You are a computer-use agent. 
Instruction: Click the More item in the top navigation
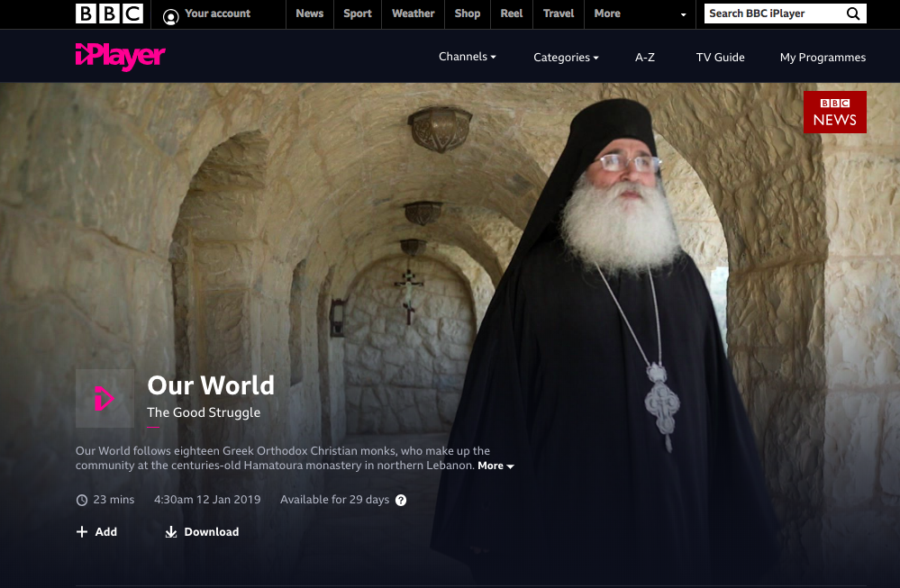tap(607, 14)
